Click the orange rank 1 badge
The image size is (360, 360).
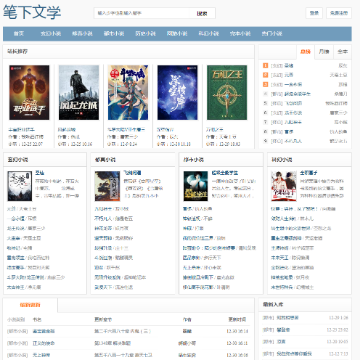point(265,66)
